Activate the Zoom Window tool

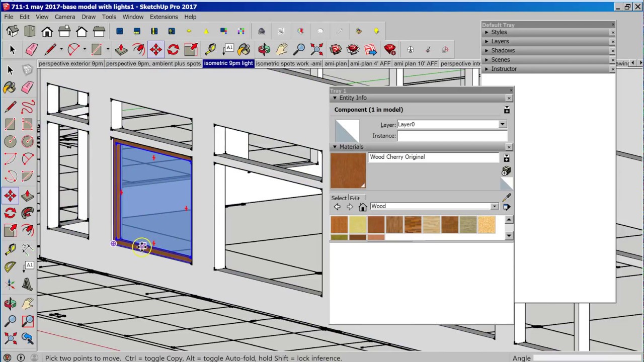(x=28, y=321)
